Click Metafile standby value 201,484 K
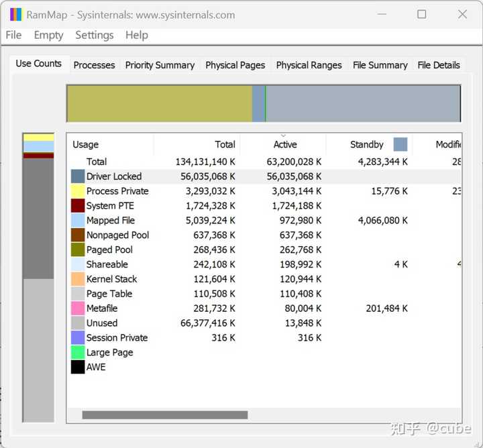The image size is (483, 448). point(386,309)
